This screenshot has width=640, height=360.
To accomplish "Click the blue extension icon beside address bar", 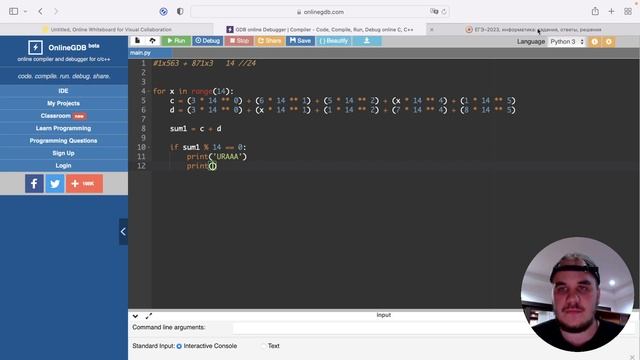I will (164, 11).
